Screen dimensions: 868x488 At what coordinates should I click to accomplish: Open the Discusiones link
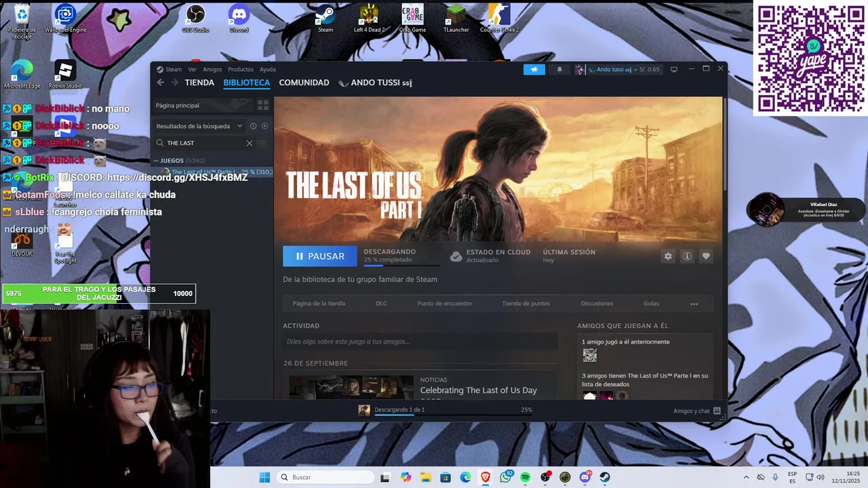click(x=597, y=304)
